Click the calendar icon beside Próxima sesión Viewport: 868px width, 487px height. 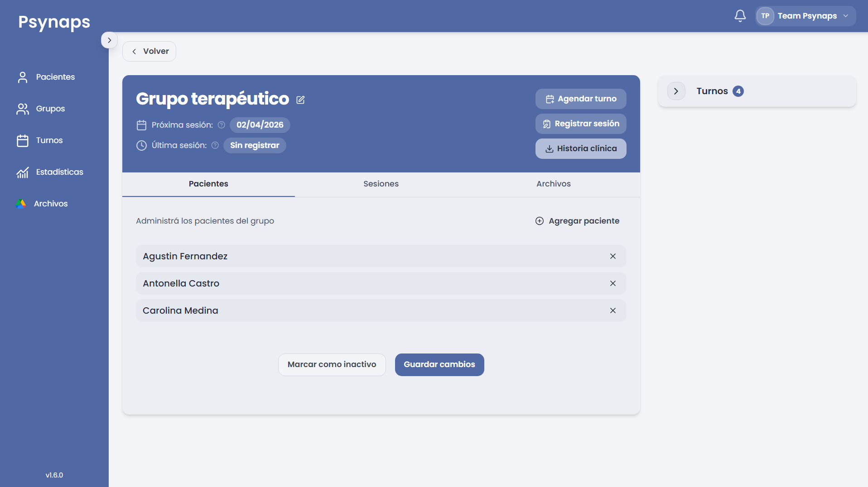141,125
